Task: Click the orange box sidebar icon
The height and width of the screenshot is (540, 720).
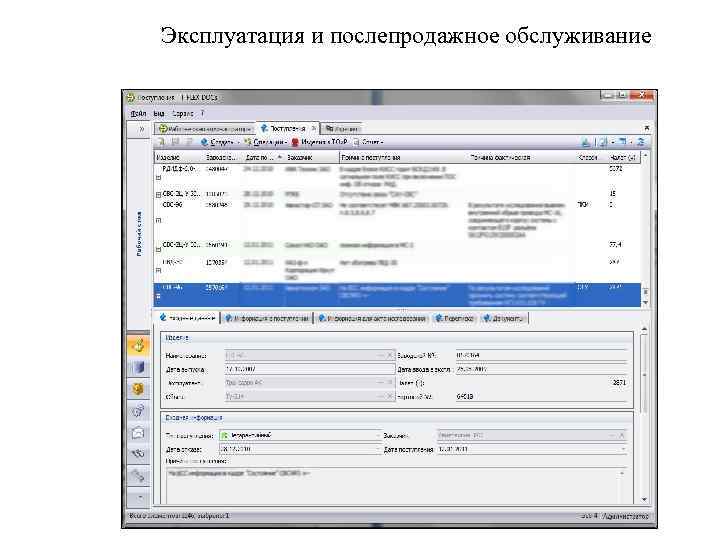Action: pyautogui.click(x=138, y=389)
